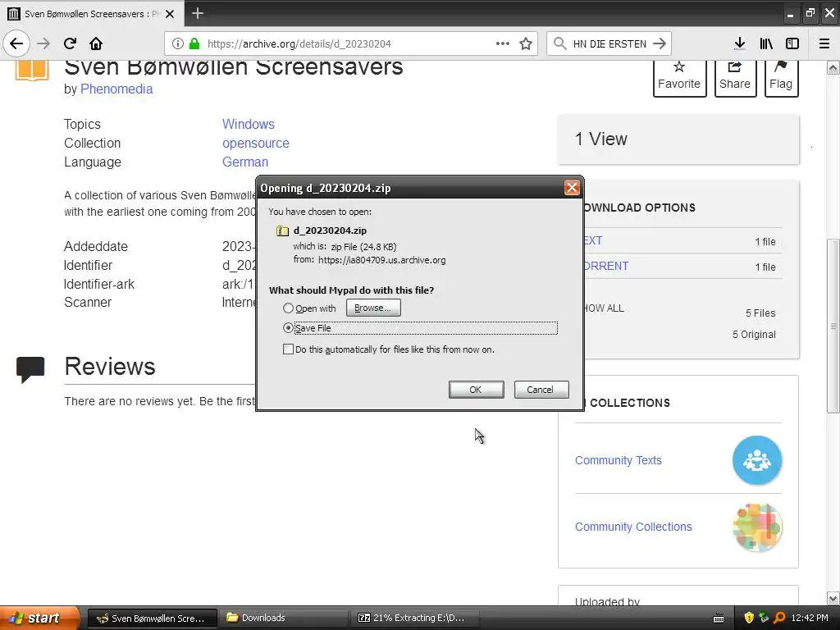Open the Library bookshelf icon
This screenshot has height=630, width=840.
(x=766, y=43)
